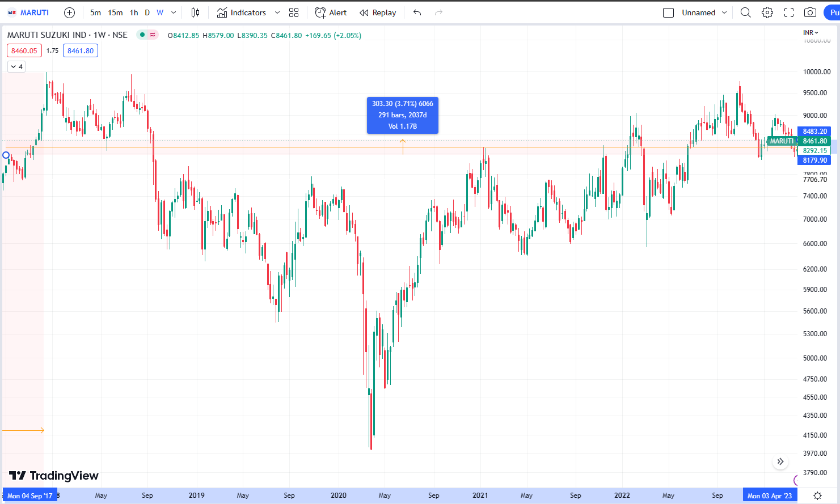The image size is (840, 504).
Task: Switch to the 1h timeframe
Action: pos(134,12)
